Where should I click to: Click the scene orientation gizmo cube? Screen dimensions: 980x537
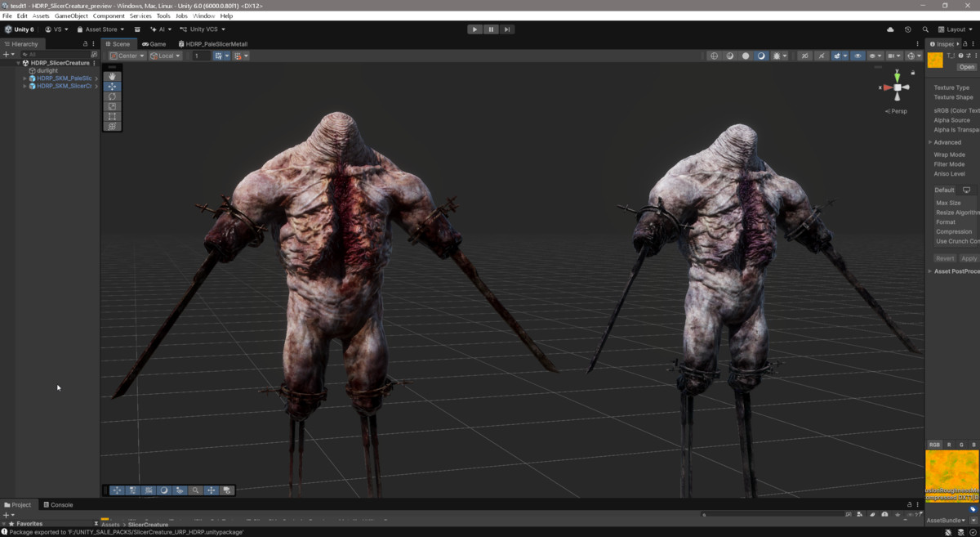pyautogui.click(x=897, y=87)
